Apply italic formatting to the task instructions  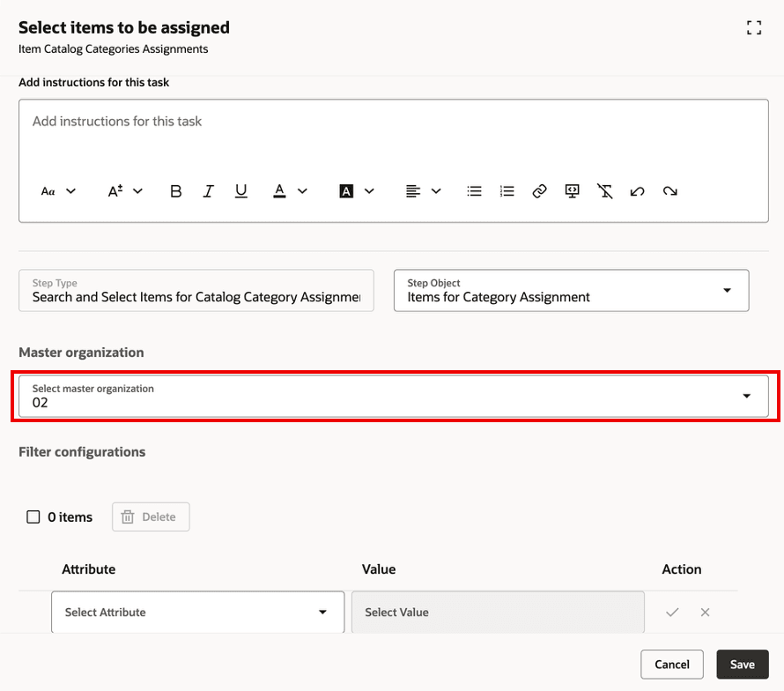[209, 191]
